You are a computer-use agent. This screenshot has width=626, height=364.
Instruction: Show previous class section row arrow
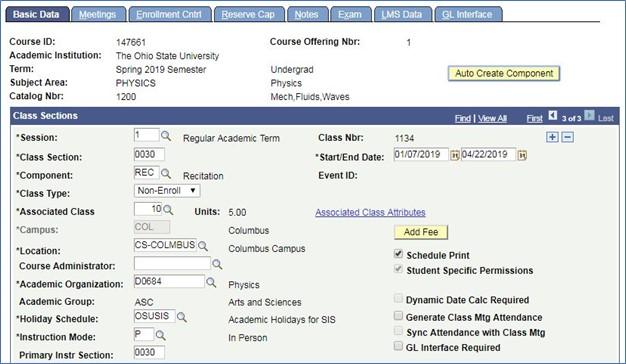coord(553,116)
